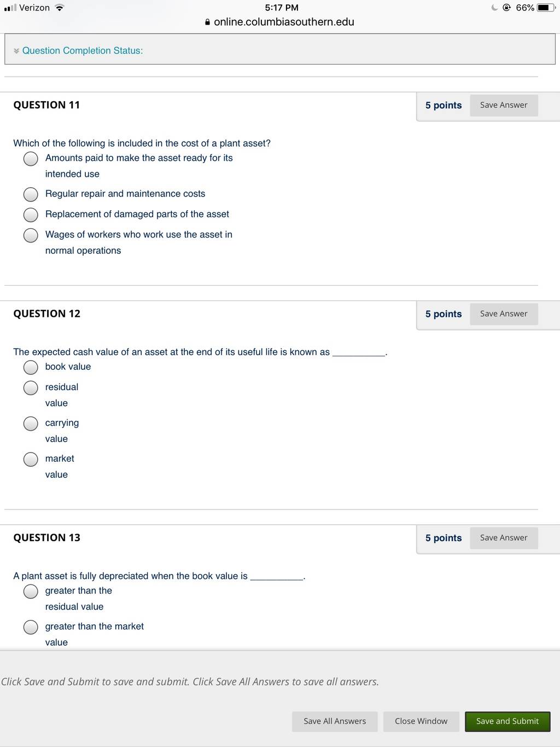The height and width of the screenshot is (747, 560).
Task: Save Answer for Question 13
Action: click(504, 538)
